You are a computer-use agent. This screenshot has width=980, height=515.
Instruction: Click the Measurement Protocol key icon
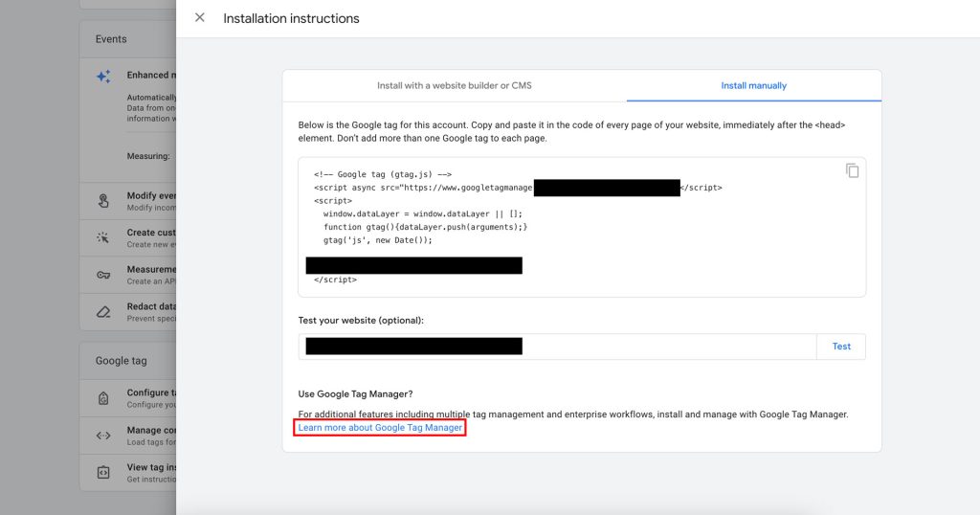coord(103,275)
